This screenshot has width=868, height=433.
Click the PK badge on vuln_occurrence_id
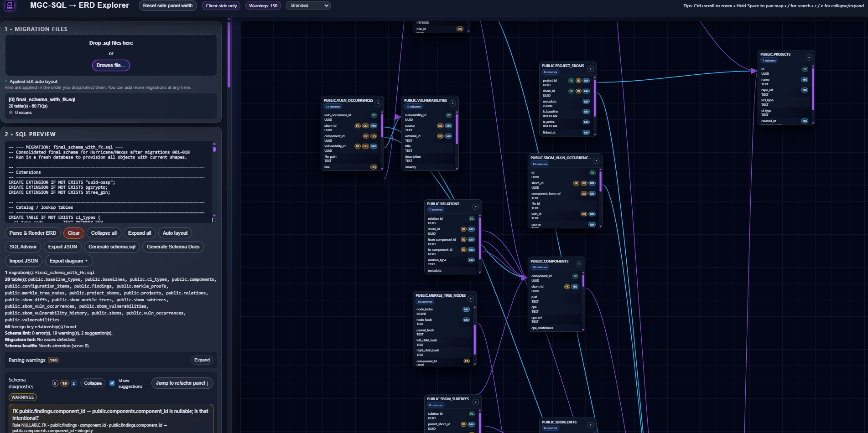374,115
